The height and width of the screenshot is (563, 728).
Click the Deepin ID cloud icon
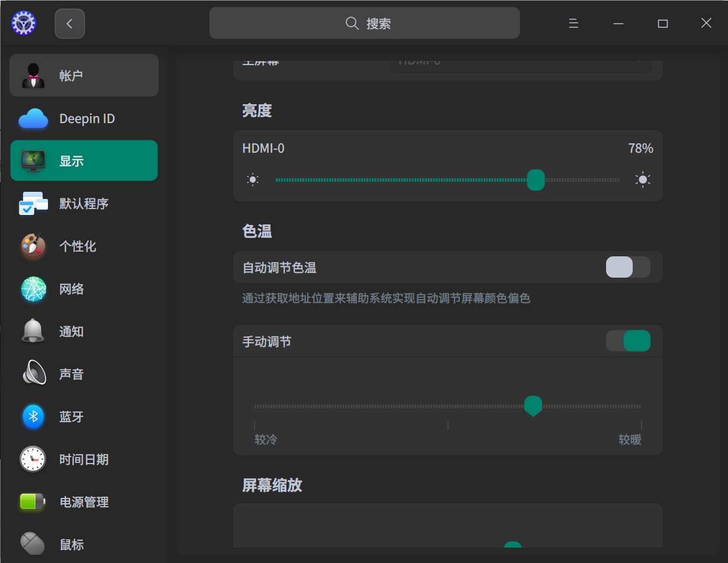(33, 118)
